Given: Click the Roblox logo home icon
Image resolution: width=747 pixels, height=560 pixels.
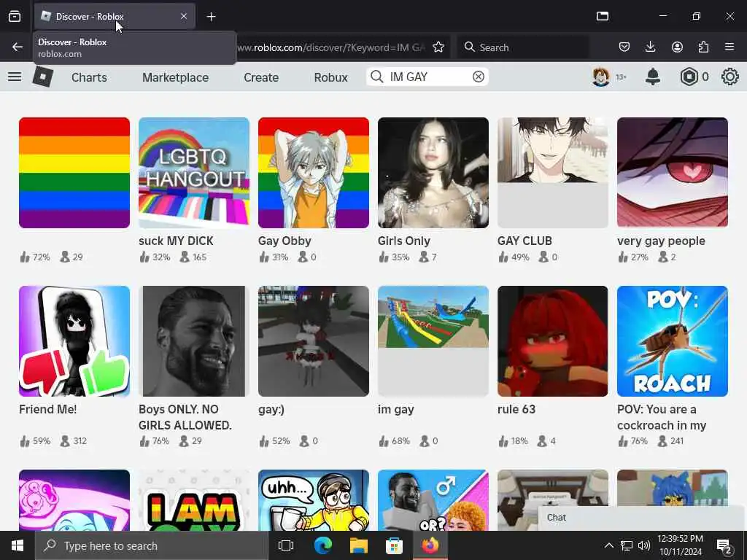Looking at the screenshot, I should point(42,77).
